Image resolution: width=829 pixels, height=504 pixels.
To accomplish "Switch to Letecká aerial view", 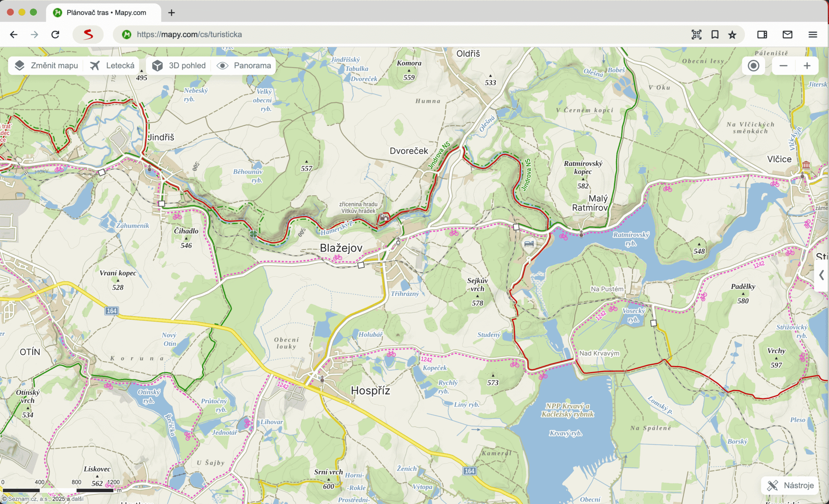I will 112,66.
